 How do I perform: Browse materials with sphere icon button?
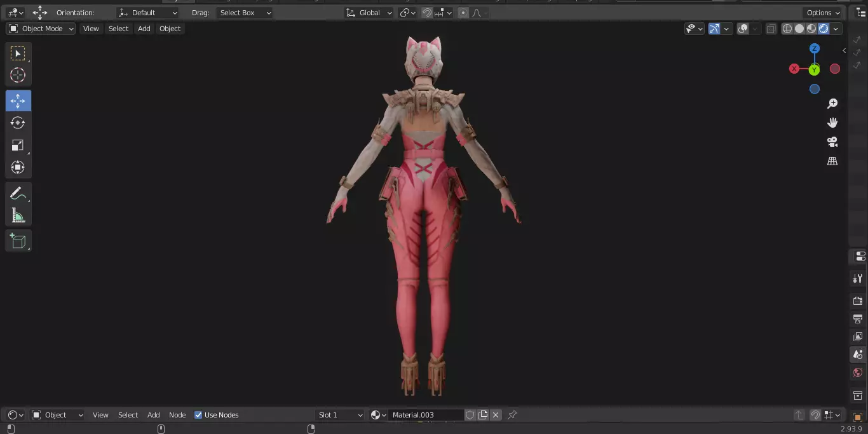tap(378, 415)
